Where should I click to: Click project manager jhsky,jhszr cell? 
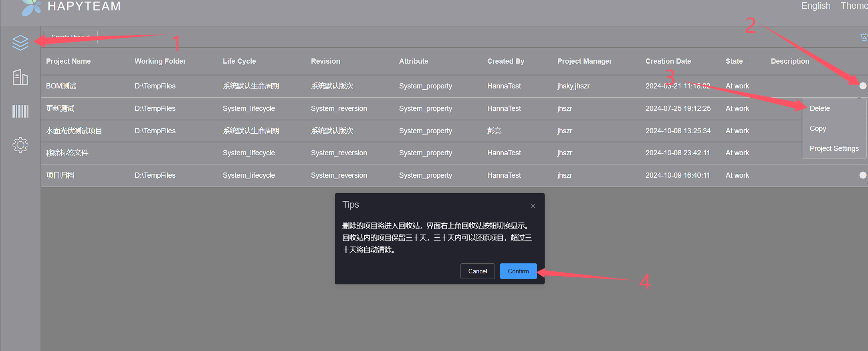coord(573,86)
